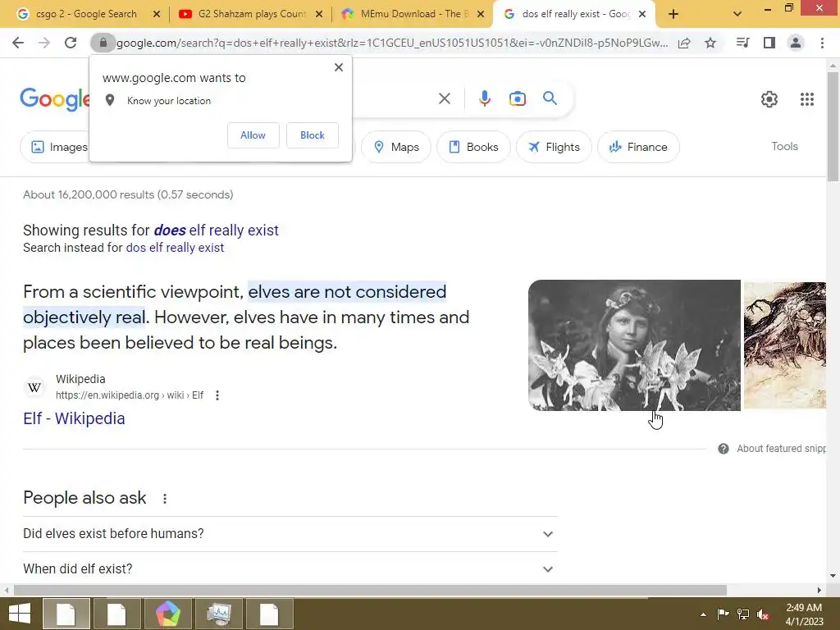Screen dimensions: 840x630
Task: Click the address bar URL
Action: pos(392,43)
